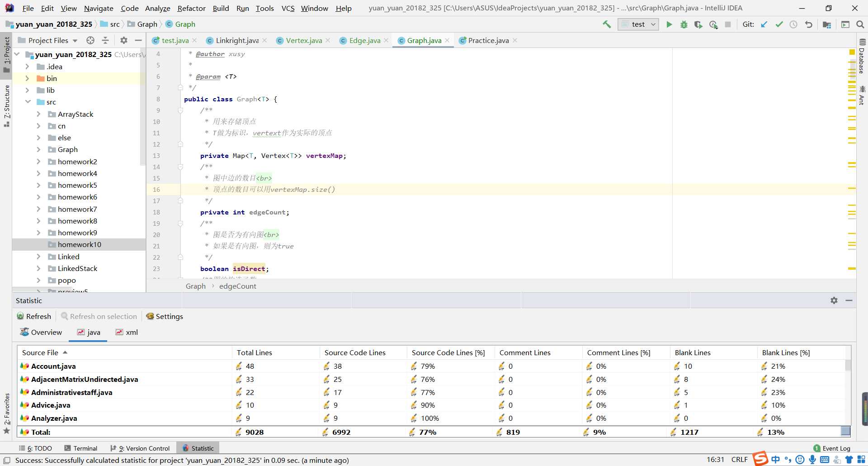Click the disabled Stop button

[x=728, y=24]
